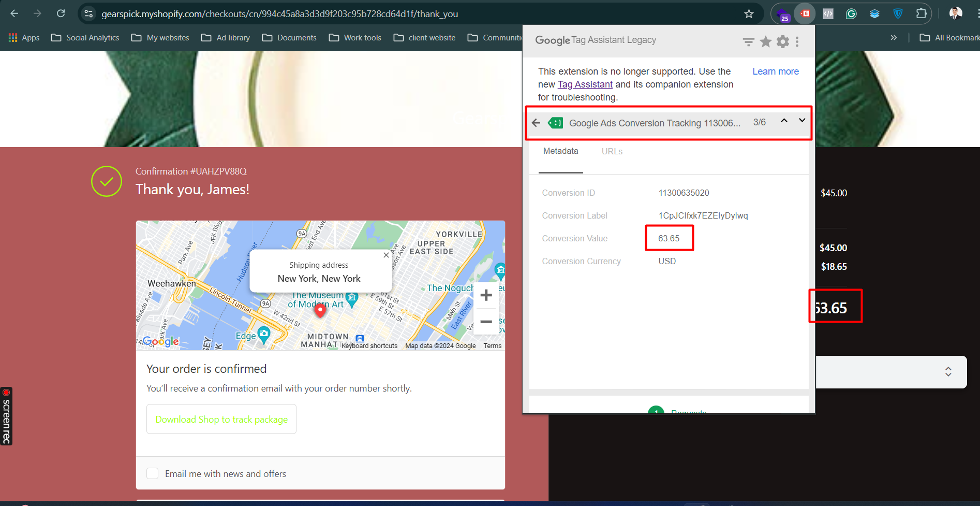
Task: Go back to tag list arrow
Action: point(536,123)
